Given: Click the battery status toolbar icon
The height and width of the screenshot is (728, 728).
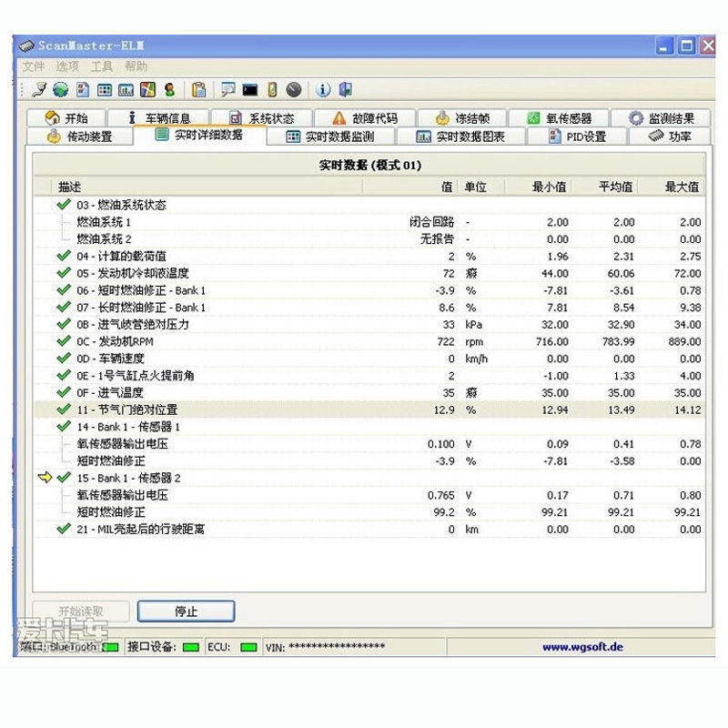Looking at the screenshot, I should pyautogui.click(x=271, y=89).
